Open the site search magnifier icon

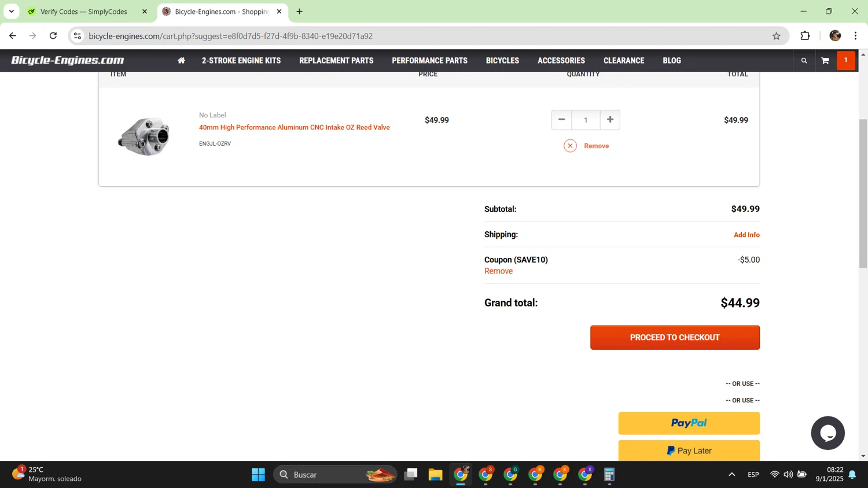(x=804, y=61)
